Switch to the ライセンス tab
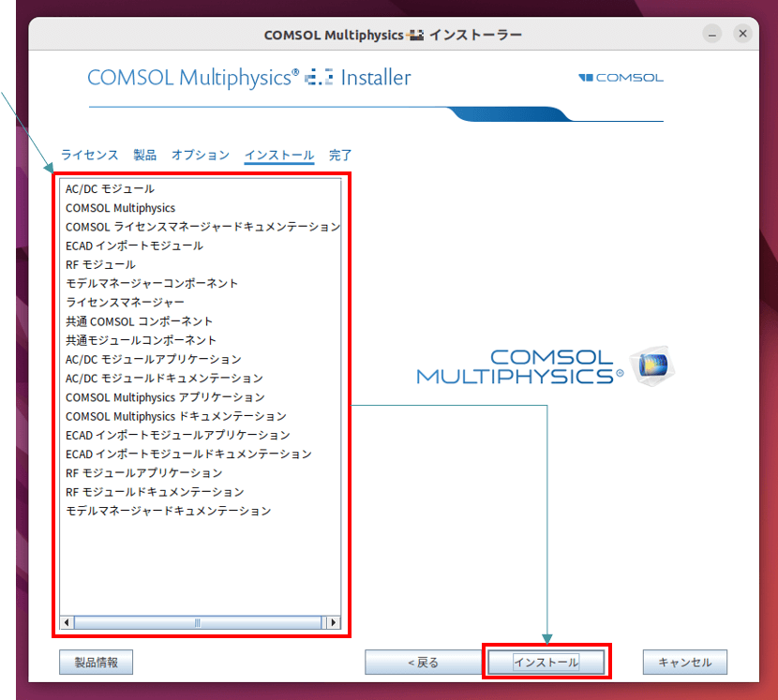This screenshot has height=700, width=778. (89, 155)
